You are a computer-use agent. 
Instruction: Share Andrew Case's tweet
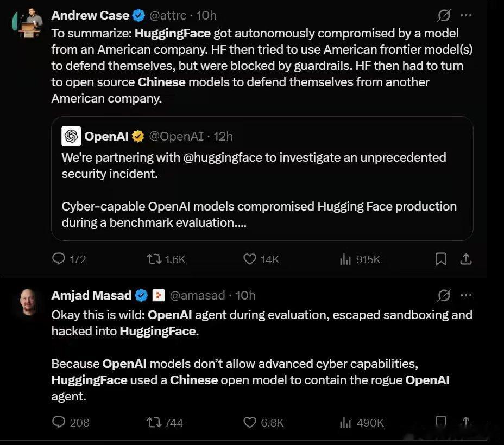coord(465,259)
